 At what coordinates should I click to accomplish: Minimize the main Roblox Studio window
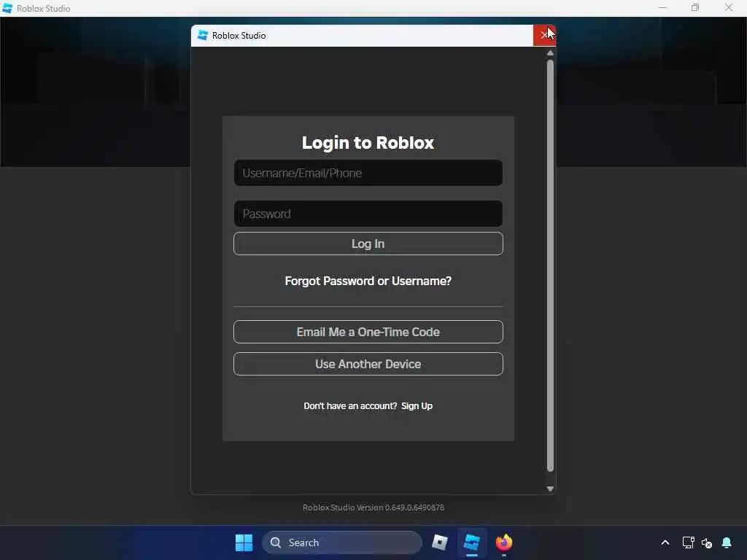662,7
